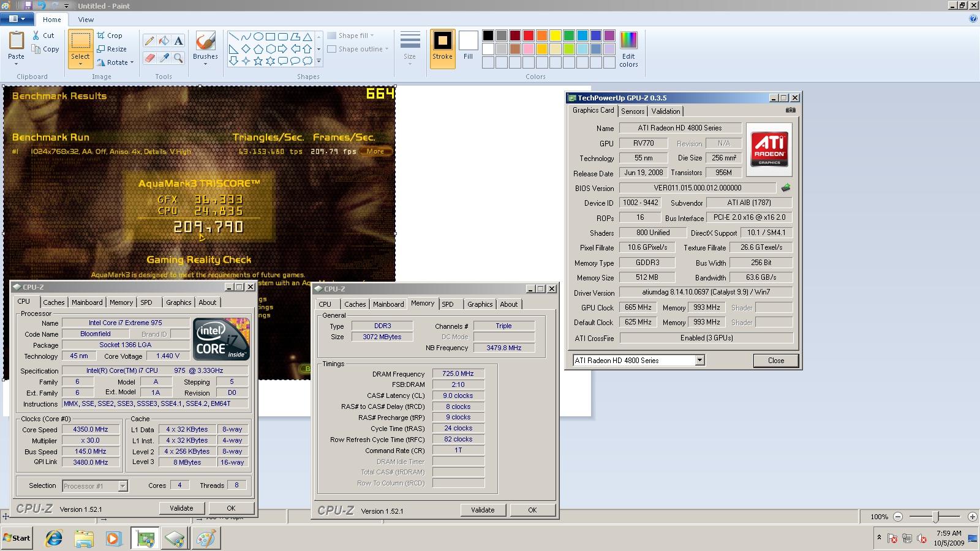
Task: Open Sensors tab in GPU-Z
Action: [x=633, y=111]
